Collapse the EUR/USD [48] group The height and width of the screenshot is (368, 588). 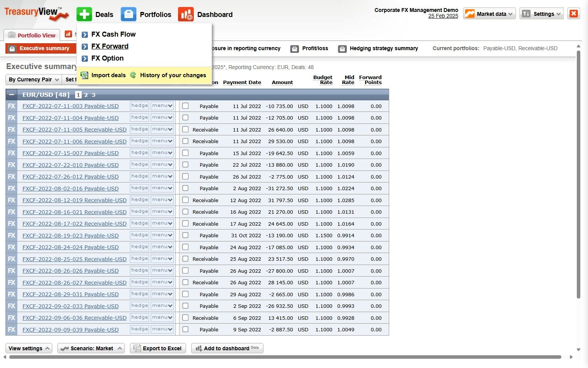click(x=12, y=95)
